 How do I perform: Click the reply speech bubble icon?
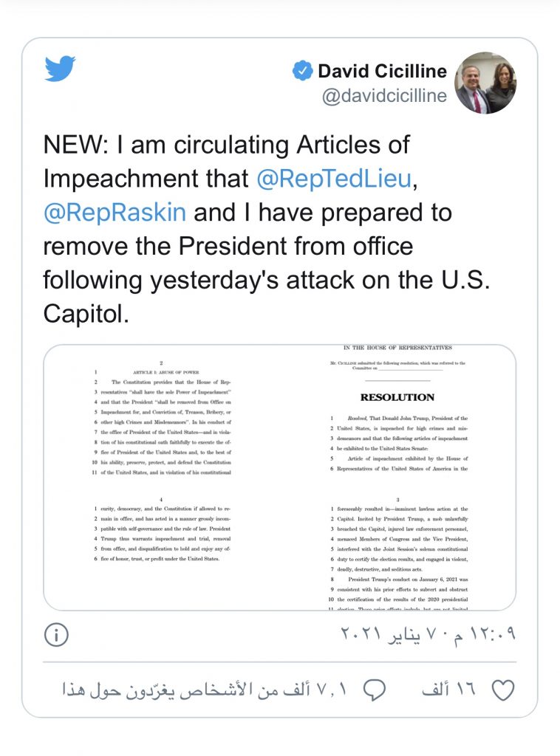375,690
